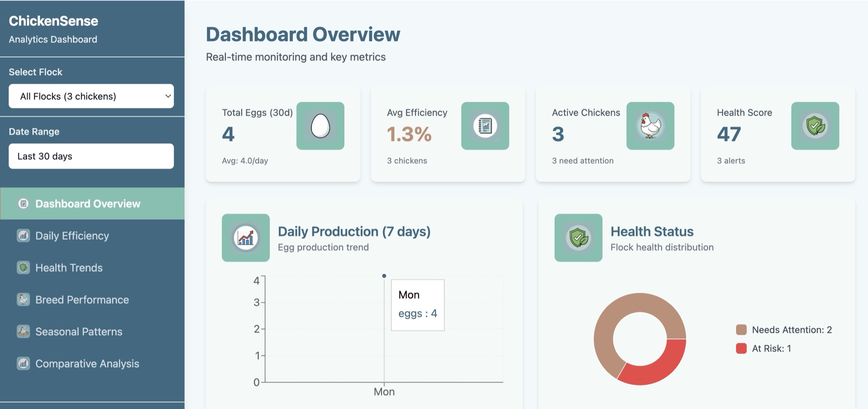Select the Needs Attention color swatch in legend
Image resolution: width=868 pixels, height=409 pixels.
(x=741, y=330)
